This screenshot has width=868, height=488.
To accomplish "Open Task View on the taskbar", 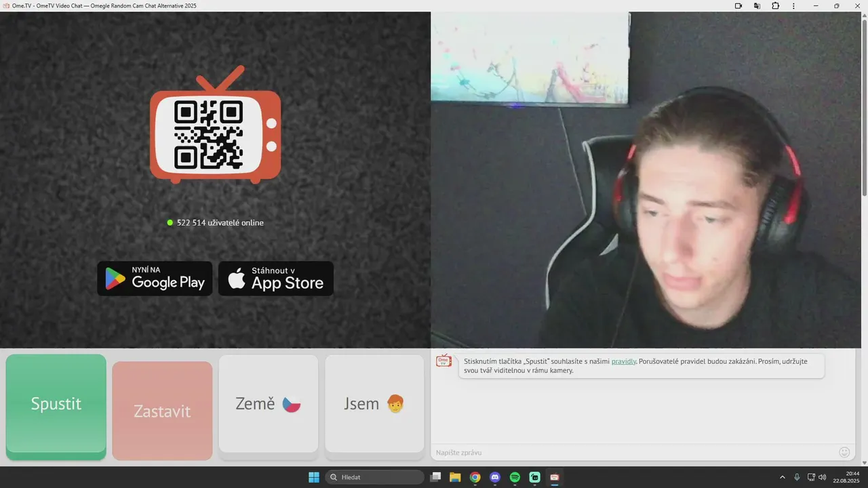I will [435, 477].
